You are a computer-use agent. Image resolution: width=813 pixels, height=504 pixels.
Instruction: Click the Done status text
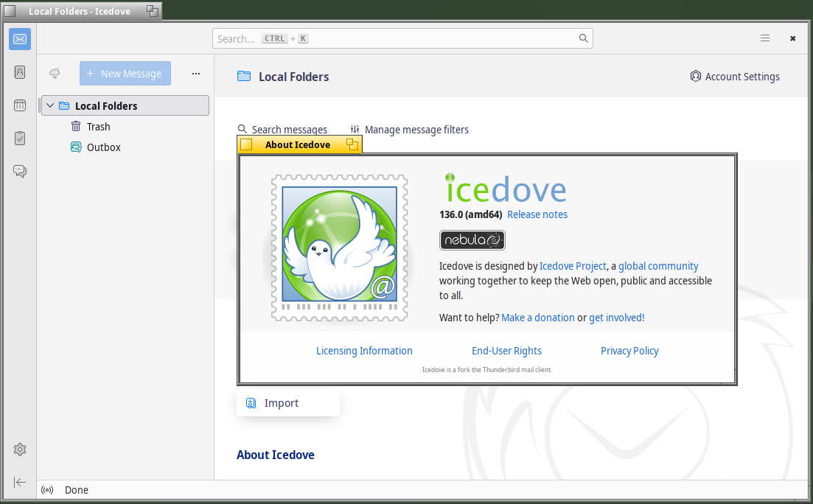[x=76, y=490]
